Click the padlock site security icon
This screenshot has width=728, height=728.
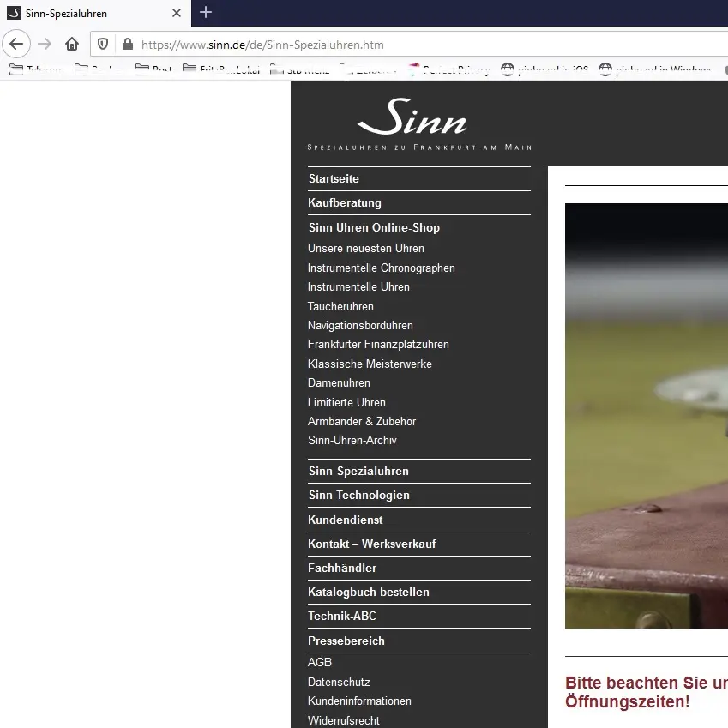coord(128,45)
